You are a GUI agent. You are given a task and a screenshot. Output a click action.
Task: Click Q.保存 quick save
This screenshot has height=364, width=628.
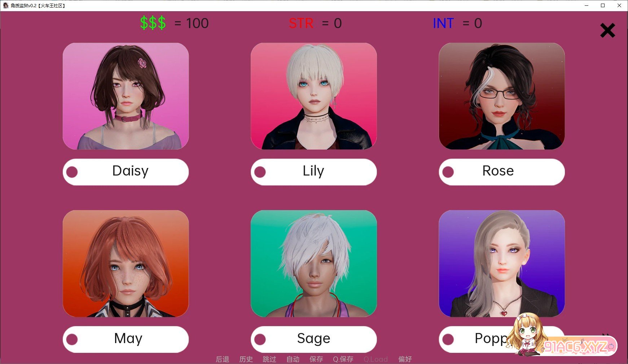343,359
